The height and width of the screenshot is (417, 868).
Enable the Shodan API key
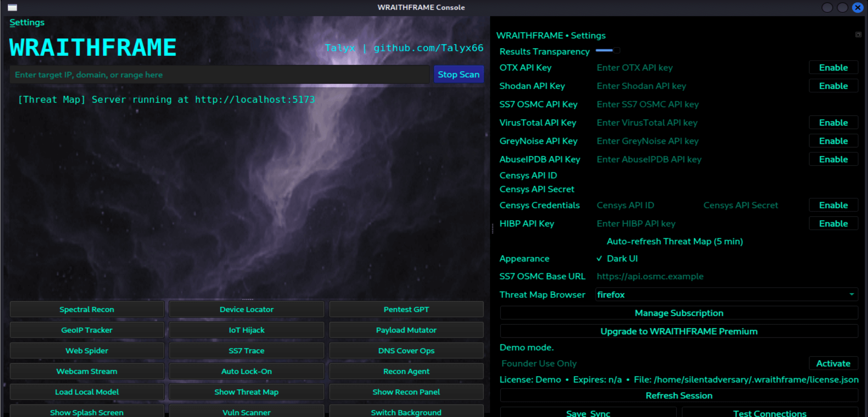833,86
